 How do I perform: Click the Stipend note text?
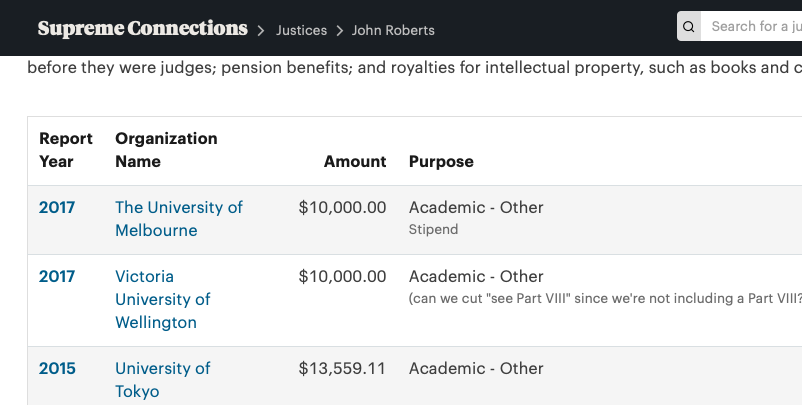(x=433, y=230)
